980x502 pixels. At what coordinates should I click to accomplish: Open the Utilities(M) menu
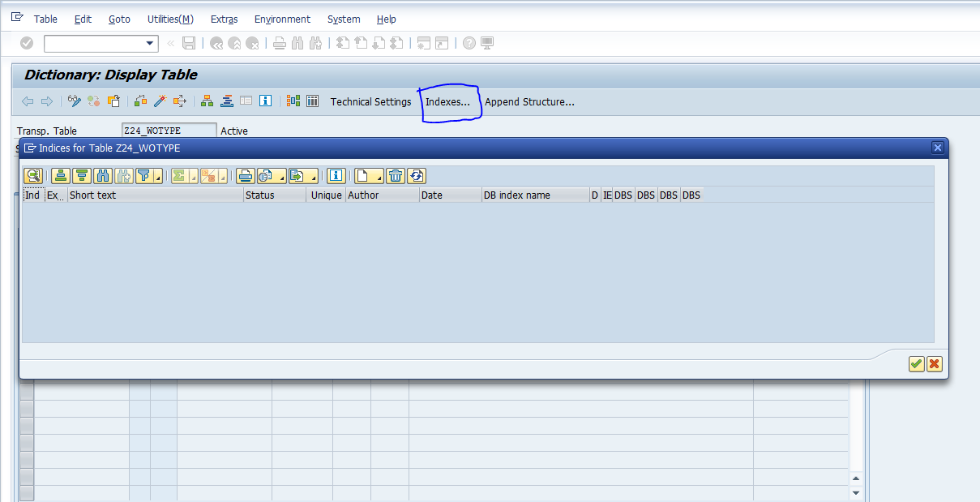coord(170,19)
